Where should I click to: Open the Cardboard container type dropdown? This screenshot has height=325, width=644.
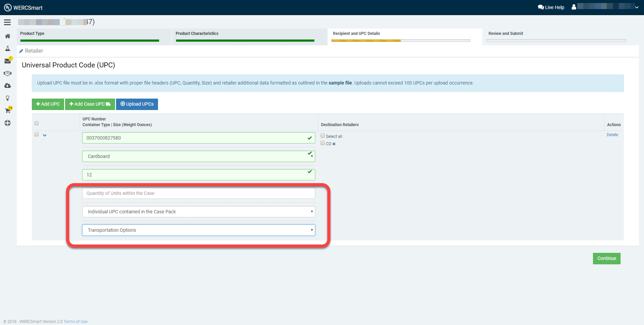pyautogui.click(x=199, y=156)
